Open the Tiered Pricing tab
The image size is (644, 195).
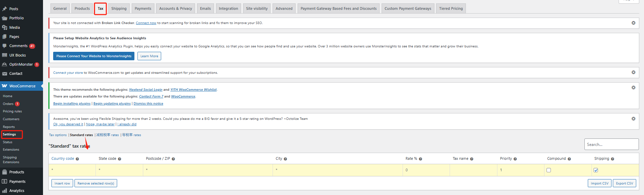451,8
